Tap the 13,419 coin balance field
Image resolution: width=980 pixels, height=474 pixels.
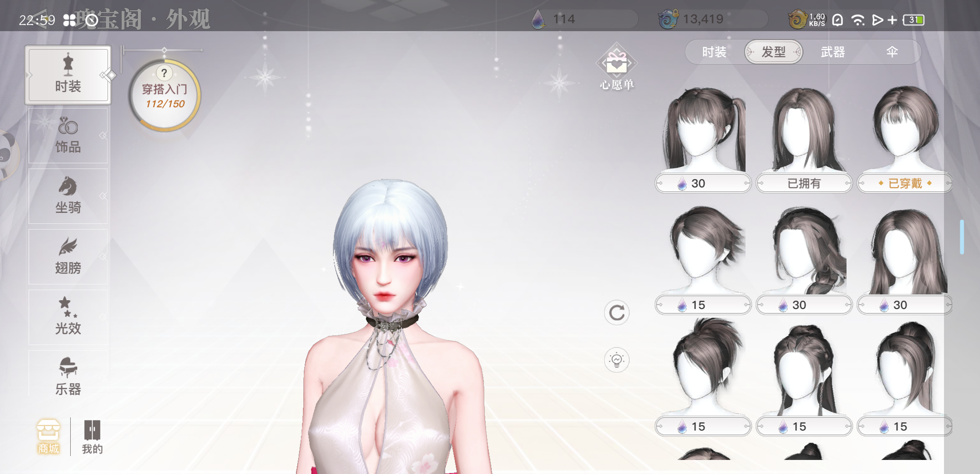pyautogui.click(x=713, y=19)
